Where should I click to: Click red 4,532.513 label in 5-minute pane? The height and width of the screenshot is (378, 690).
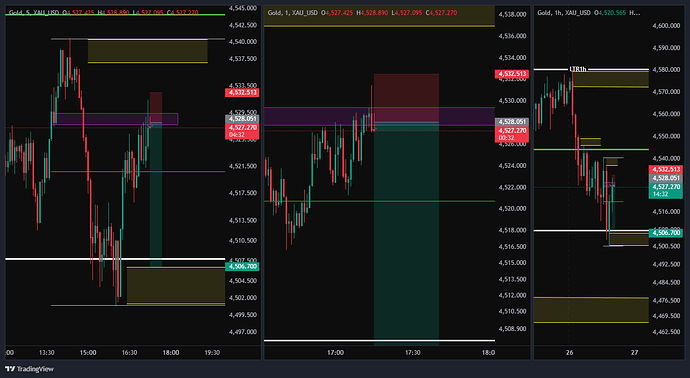coord(242,92)
